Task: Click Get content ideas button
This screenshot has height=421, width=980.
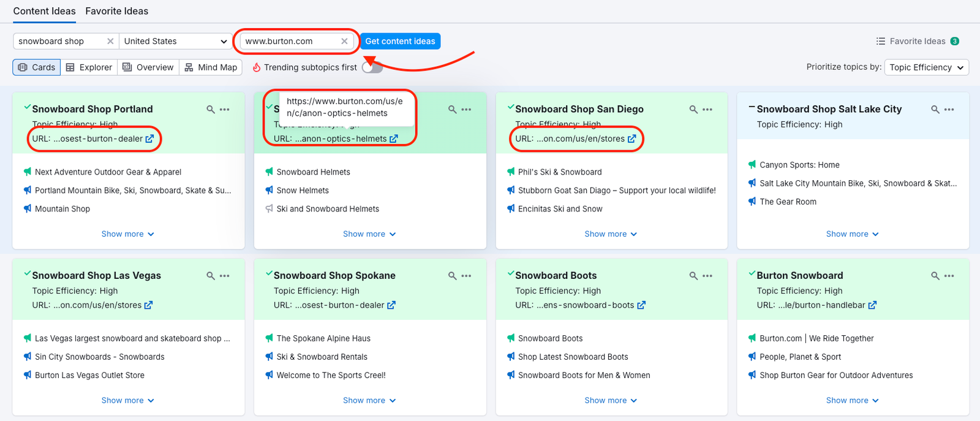Action: (400, 41)
